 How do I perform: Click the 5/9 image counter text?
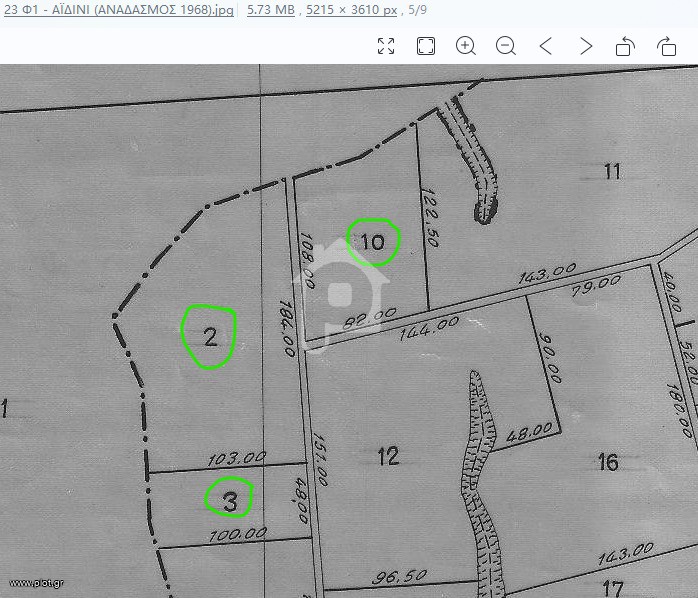tap(418, 10)
